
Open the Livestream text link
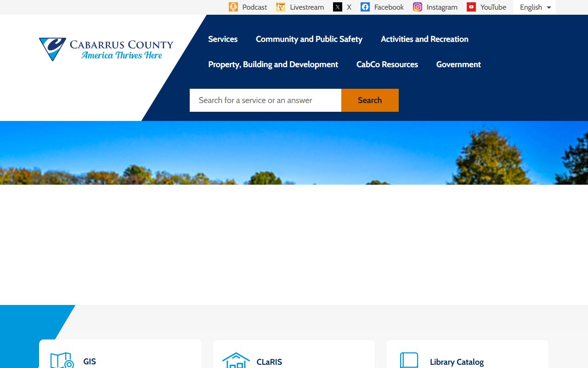click(x=307, y=7)
